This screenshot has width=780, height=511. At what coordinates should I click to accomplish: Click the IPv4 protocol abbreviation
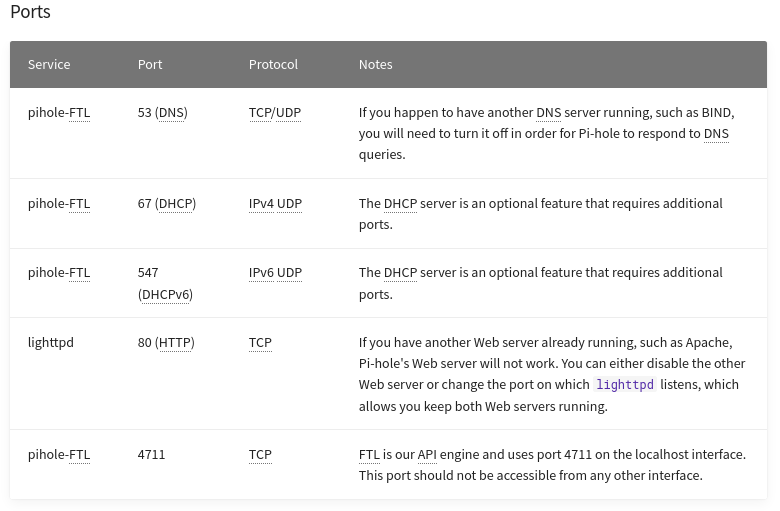(x=261, y=204)
